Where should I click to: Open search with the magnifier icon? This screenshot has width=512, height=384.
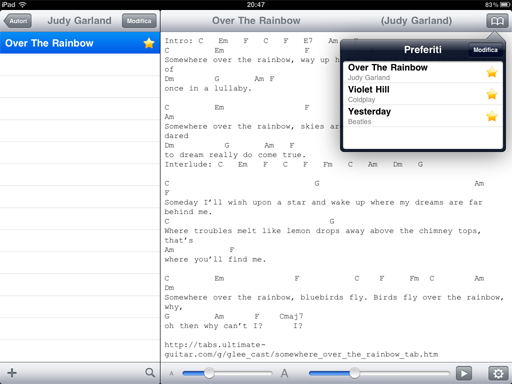(x=150, y=373)
